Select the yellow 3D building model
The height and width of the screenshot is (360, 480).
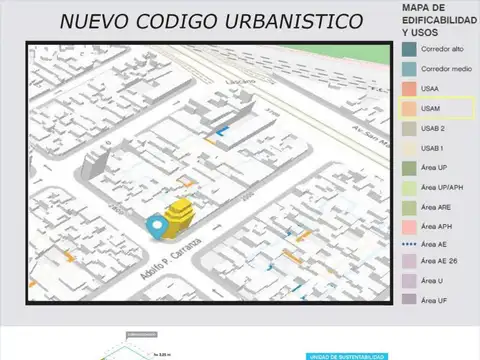point(179,219)
